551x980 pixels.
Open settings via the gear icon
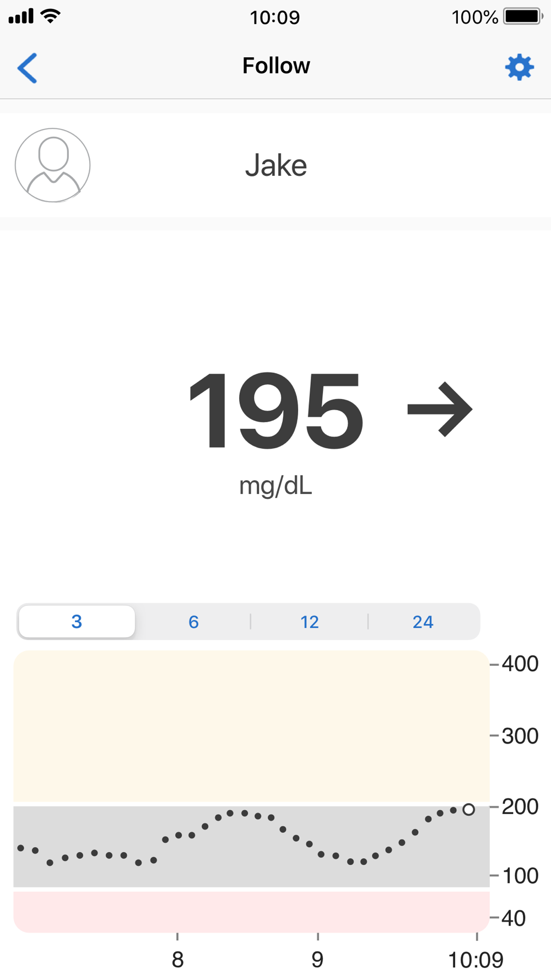pos(519,67)
